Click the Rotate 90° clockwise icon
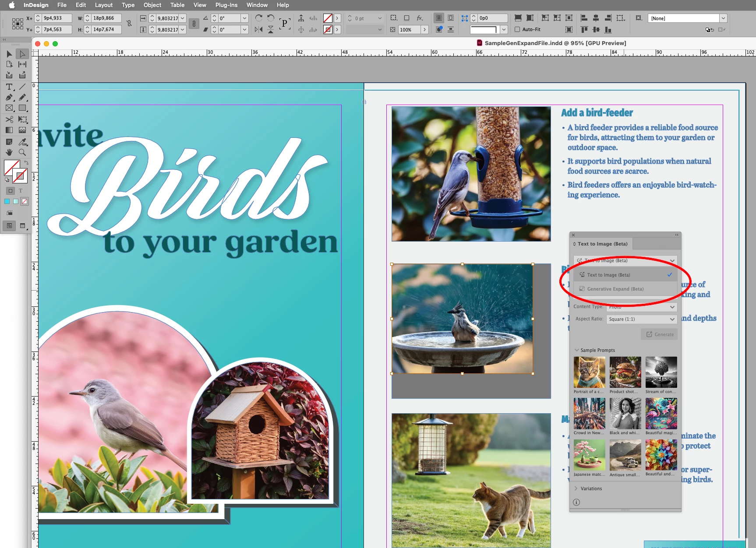Viewport: 756px width, 548px height. (x=259, y=18)
